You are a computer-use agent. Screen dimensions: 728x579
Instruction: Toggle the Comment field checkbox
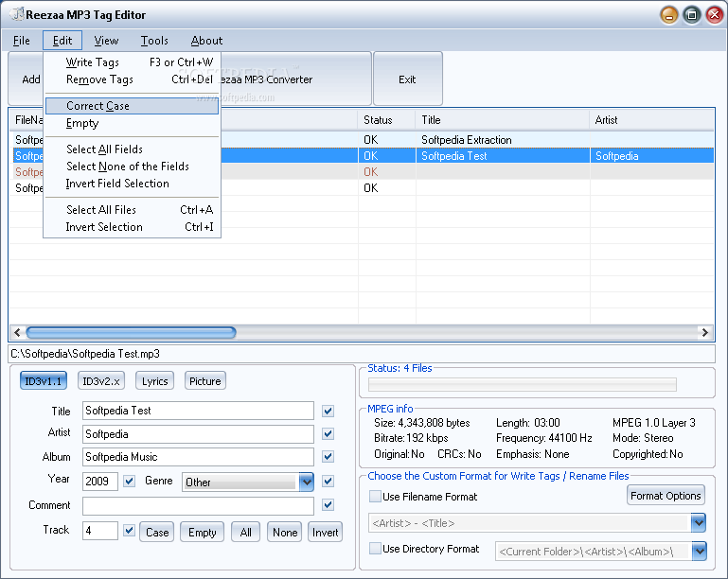click(x=328, y=505)
